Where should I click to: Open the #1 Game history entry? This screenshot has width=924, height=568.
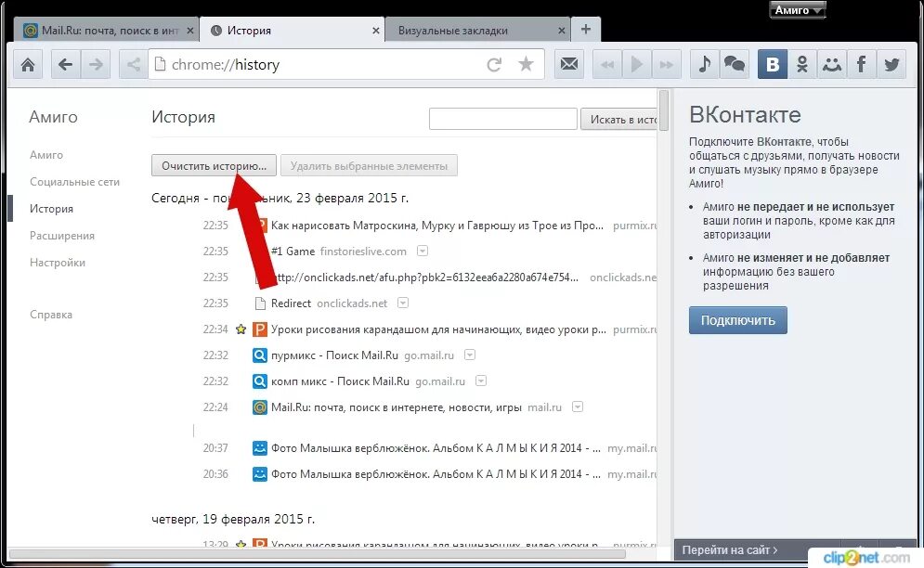(293, 251)
